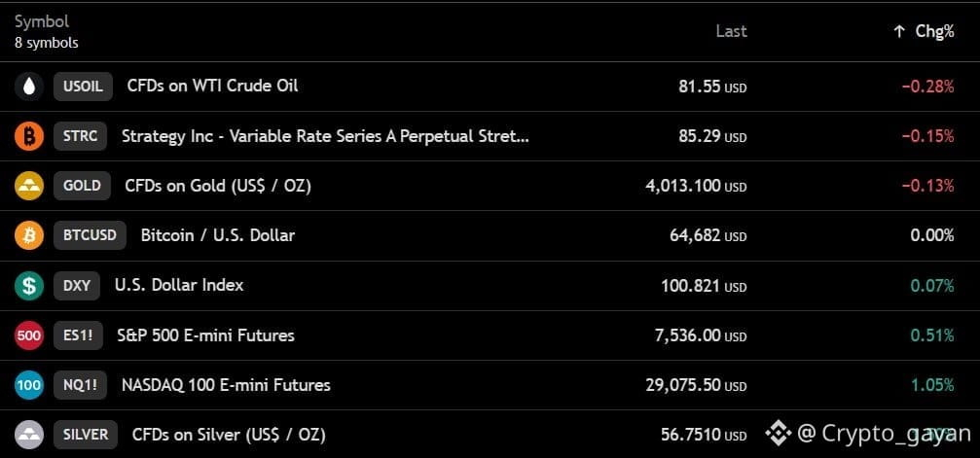Open the NQ1! ticker badge
This screenshot has height=458, width=980.
(80, 385)
